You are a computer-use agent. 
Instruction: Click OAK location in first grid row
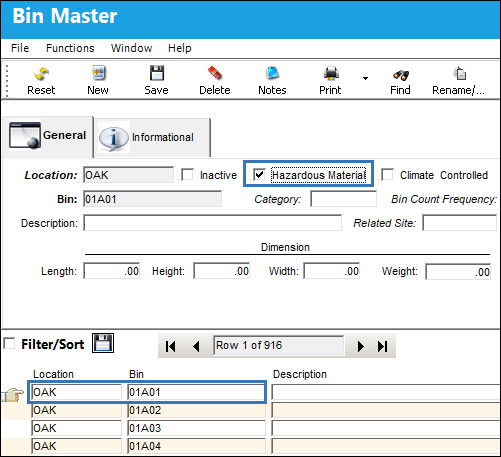pos(77,392)
